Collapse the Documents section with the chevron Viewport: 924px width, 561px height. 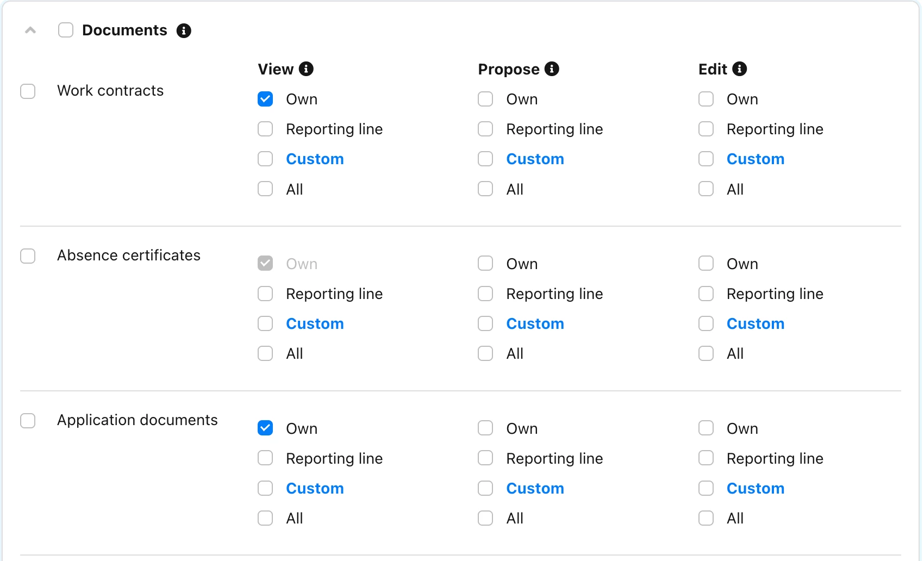pos(30,30)
